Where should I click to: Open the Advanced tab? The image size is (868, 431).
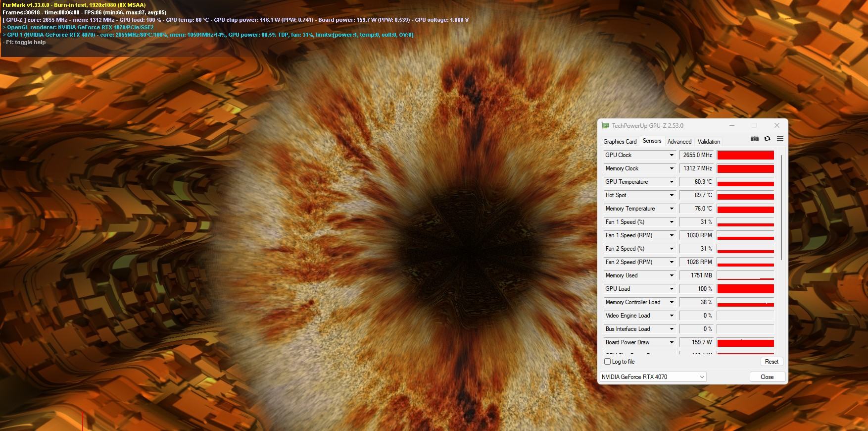679,142
